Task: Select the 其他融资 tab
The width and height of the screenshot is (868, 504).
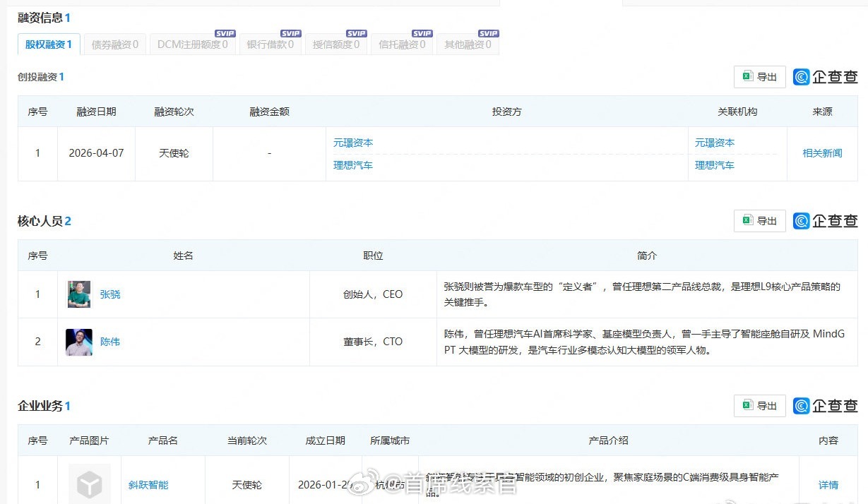Action: (x=468, y=44)
